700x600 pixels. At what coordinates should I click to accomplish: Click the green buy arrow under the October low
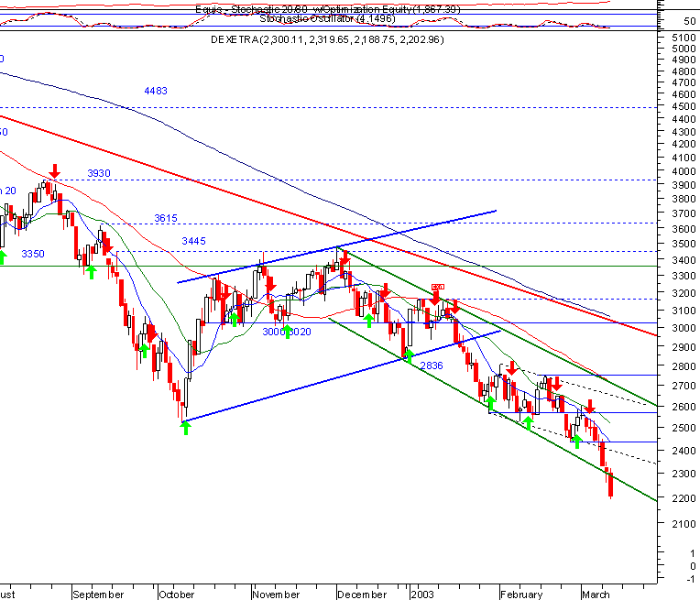click(185, 428)
